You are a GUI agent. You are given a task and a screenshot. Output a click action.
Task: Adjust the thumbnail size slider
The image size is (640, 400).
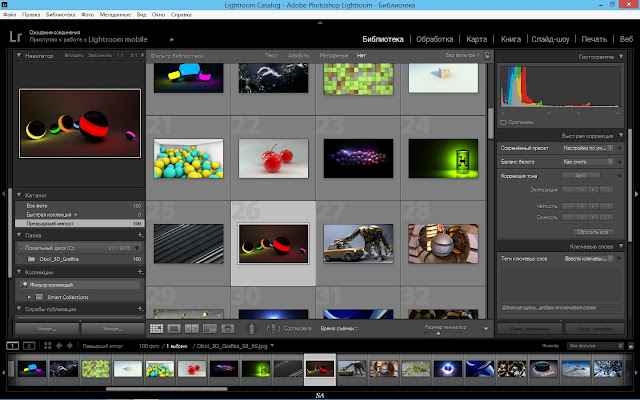[x=440, y=334]
